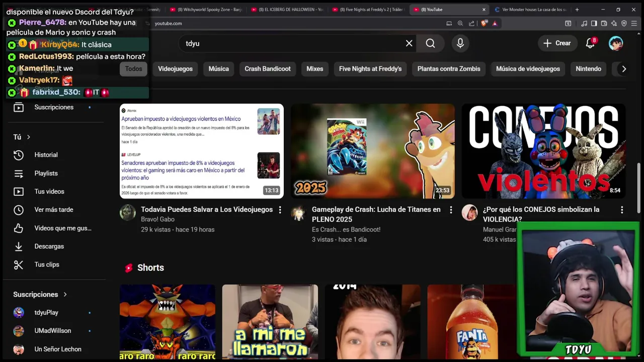
Task: Switch to Witchyworld Spooky Zone tab
Action: tap(206, 9)
